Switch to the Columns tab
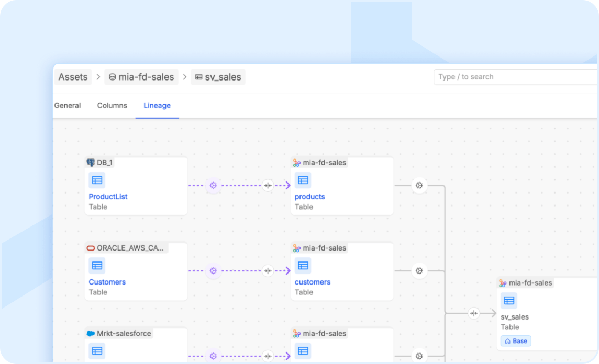The image size is (599, 364). pyautogui.click(x=112, y=105)
